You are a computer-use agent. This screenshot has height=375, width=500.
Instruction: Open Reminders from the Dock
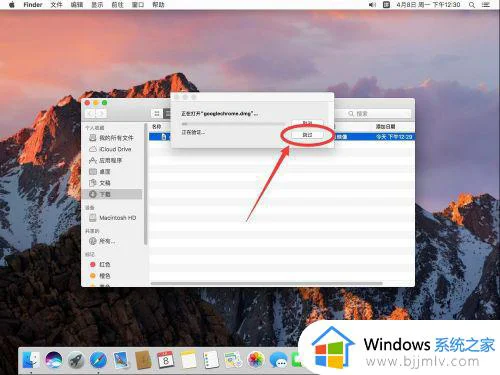211,360
